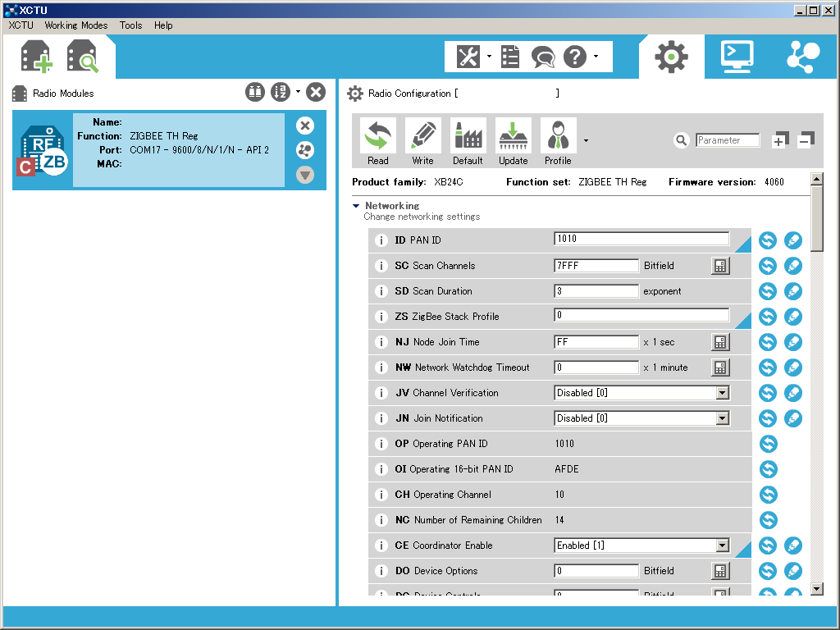840x630 pixels.
Task: Show info for NJ Node Join Time
Action: click(381, 342)
